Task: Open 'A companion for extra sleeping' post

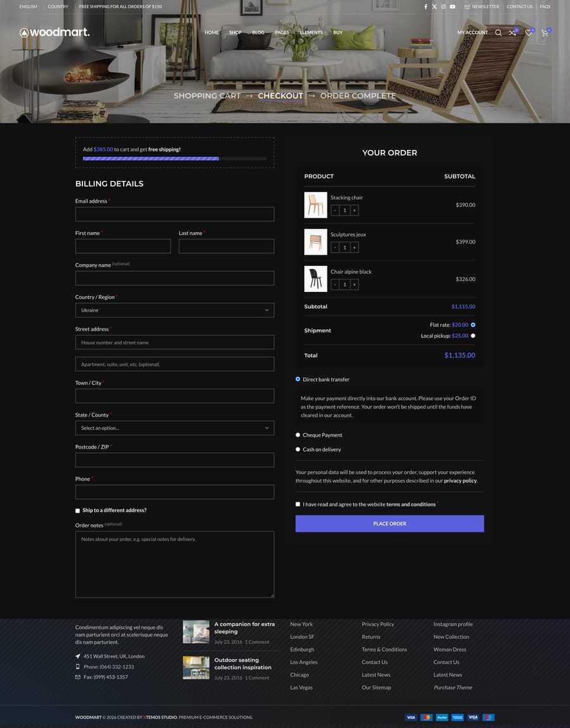Action: pyautogui.click(x=244, y=628)
